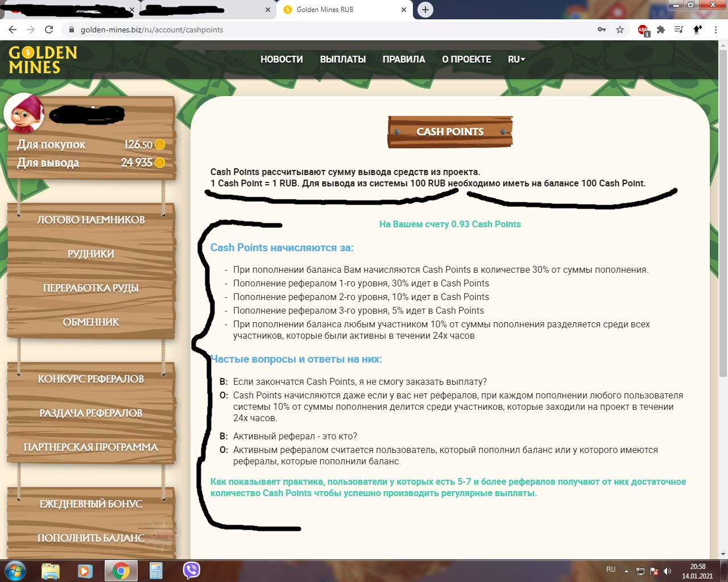This screenshot has width=728, height=582.
Task: Click the 'Для вывода' balance label
Action: 48,163
